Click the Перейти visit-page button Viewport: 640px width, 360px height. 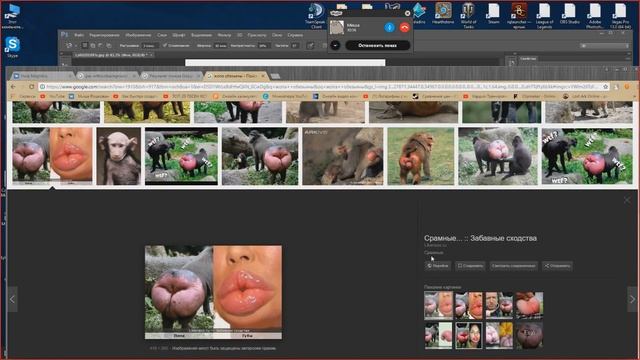pos(438,266)
